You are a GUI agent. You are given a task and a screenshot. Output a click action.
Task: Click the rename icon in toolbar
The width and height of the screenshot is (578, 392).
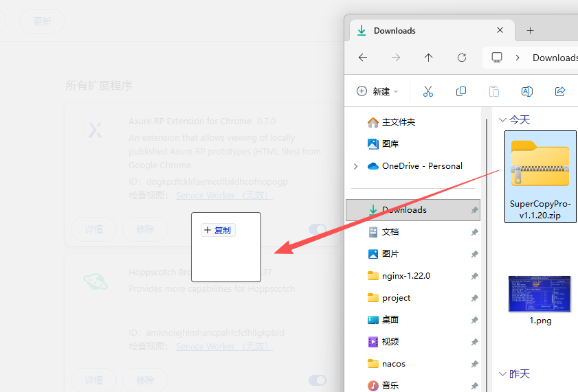coord(527,91)
